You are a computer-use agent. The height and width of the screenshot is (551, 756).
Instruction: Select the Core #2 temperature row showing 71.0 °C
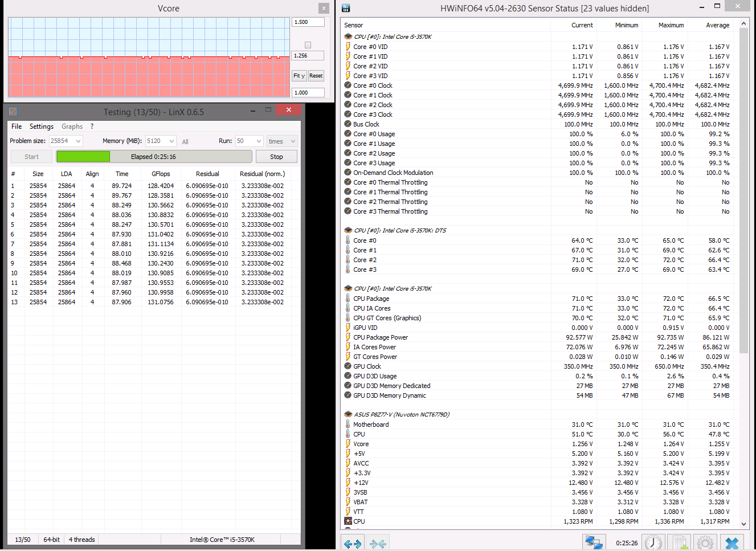540,260
